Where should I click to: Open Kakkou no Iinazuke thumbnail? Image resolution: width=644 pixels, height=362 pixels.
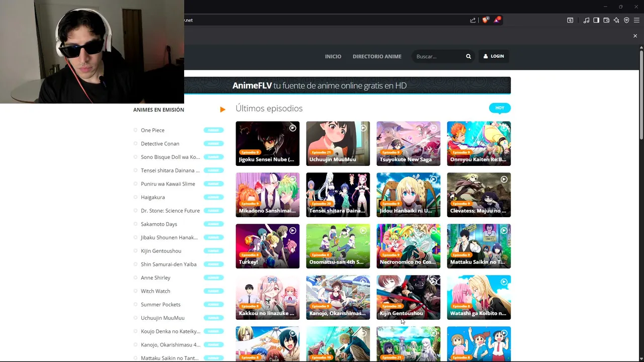pos(268,297)
